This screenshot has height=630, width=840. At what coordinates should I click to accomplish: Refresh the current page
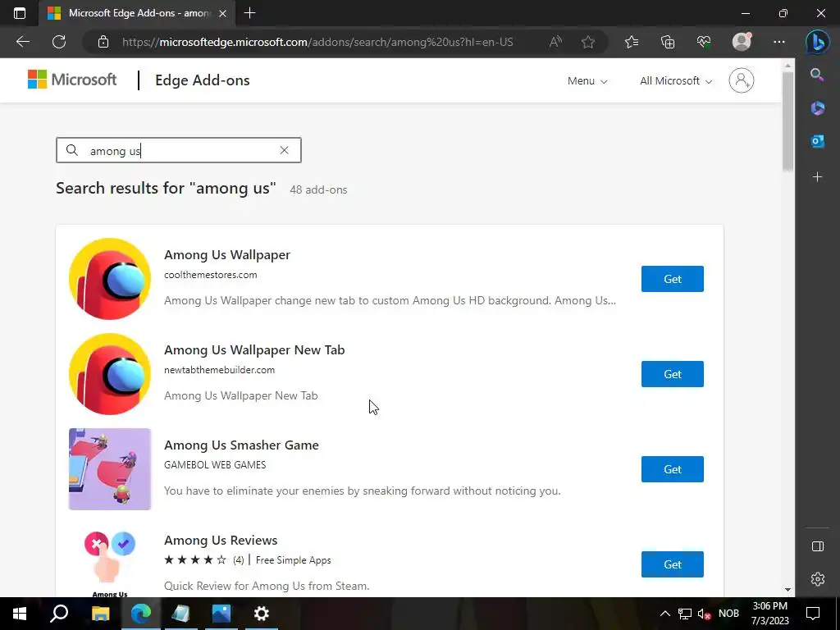click(59, 42)
